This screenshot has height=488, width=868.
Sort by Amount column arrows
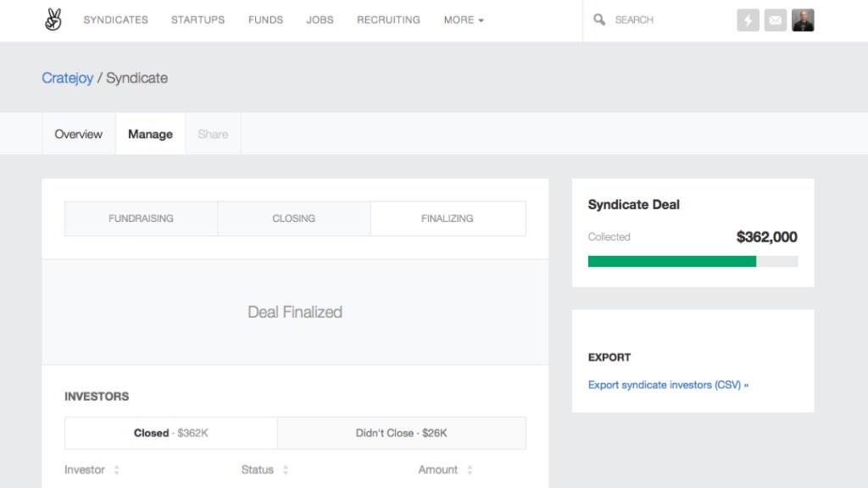(470, 470)
